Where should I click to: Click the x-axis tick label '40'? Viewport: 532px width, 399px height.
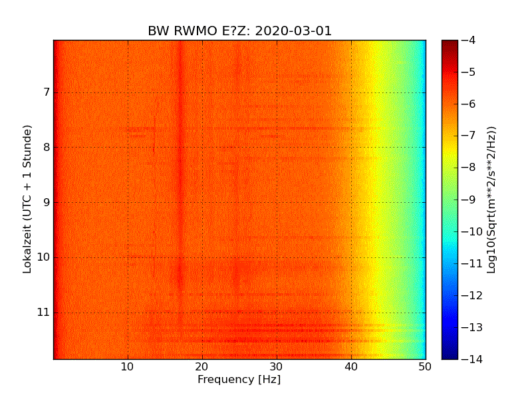pyautogui.click(x=351, y=367)
